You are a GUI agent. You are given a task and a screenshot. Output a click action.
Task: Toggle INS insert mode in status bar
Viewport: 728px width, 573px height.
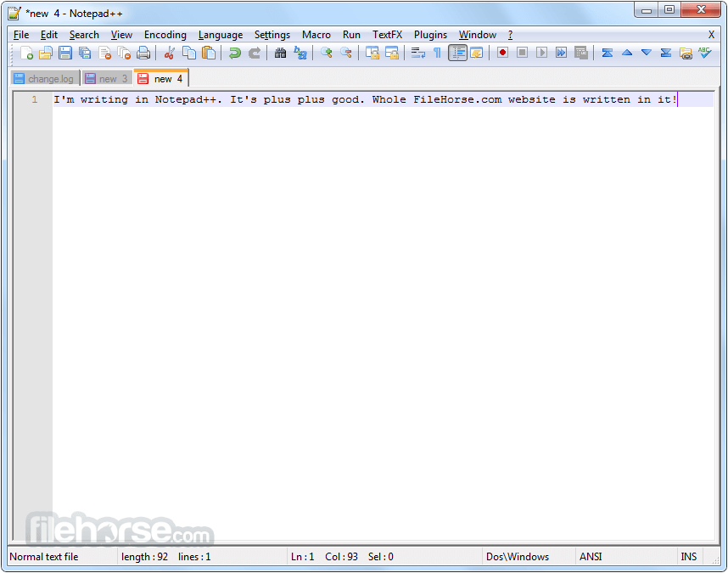(x=688, y=557)
